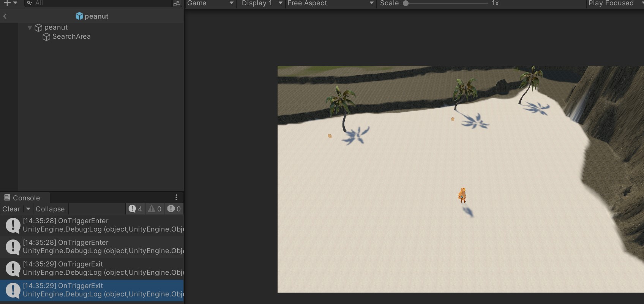This screenshot has width=644, height=304.
Task: Click the blue peanut prefab cube icon
Action: (79, 16)
